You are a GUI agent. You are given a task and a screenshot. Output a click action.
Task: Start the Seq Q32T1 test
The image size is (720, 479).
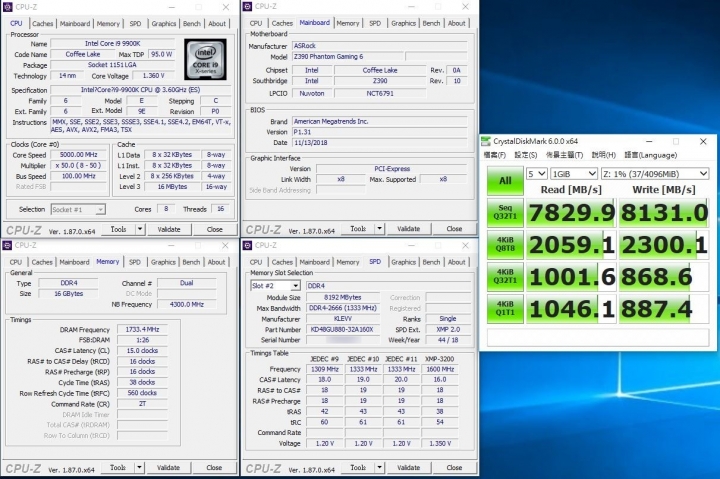click(505, 212)
